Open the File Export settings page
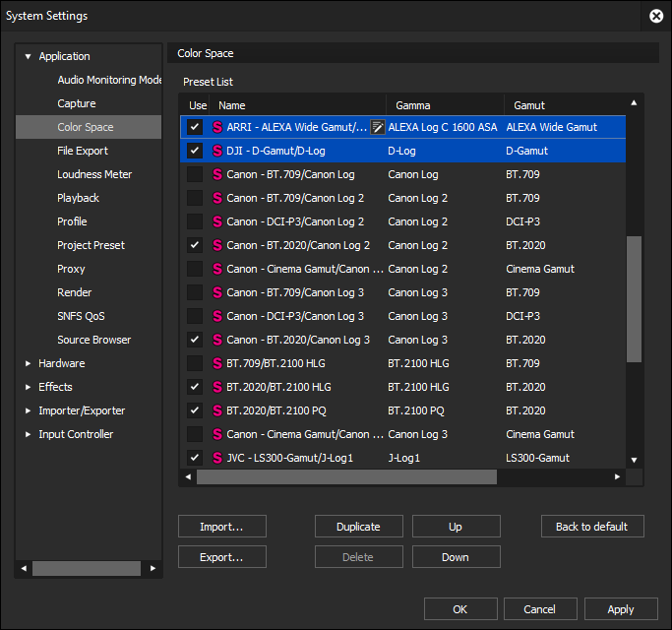 point(83,151)
